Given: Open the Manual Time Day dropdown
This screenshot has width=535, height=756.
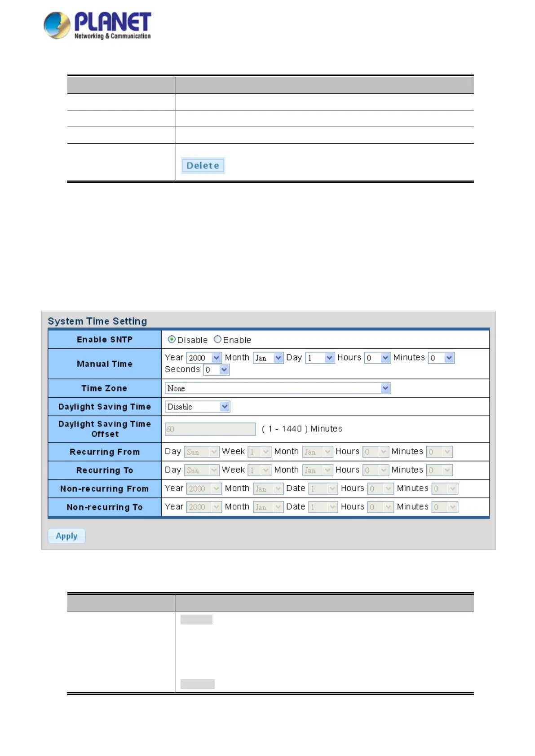Looking at the screenshot, I should tap(320, 358).
